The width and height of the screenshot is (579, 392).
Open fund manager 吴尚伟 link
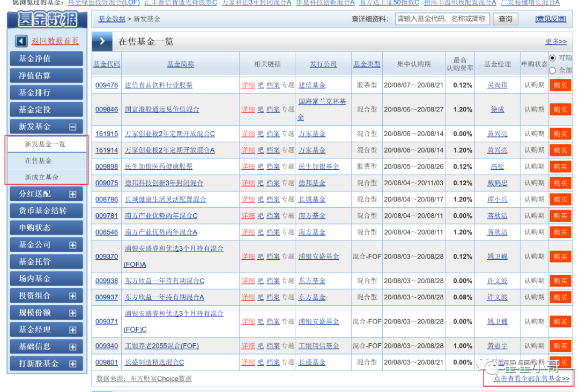[498, 85]
